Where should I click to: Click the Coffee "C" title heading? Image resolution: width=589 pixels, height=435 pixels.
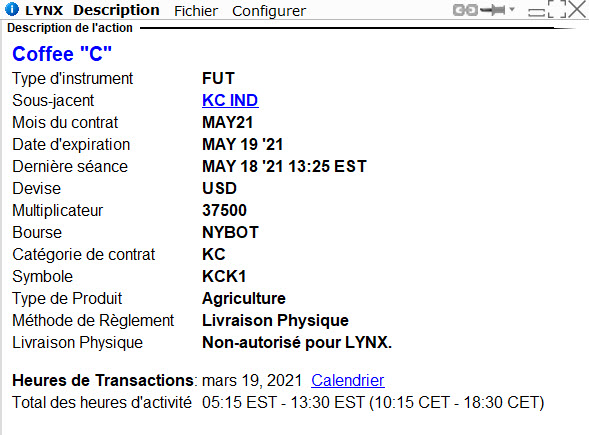tap(62, 54)
